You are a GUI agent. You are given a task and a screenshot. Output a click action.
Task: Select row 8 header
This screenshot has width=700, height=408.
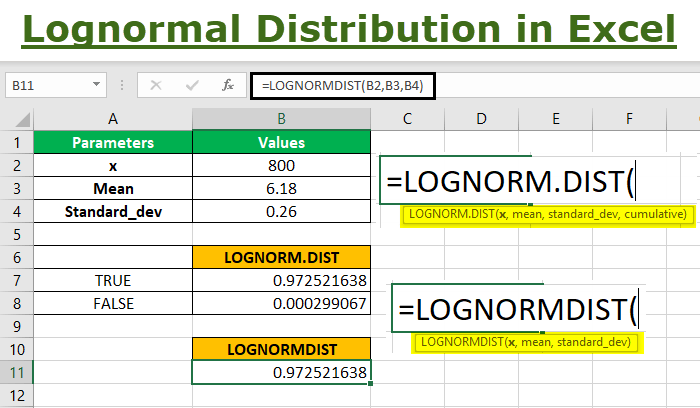17,304
